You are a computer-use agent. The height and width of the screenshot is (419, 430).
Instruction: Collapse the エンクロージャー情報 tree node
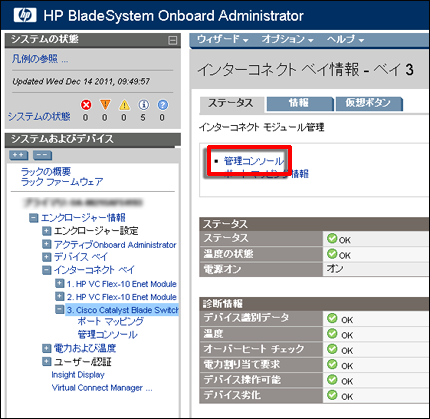click(34, 218)
